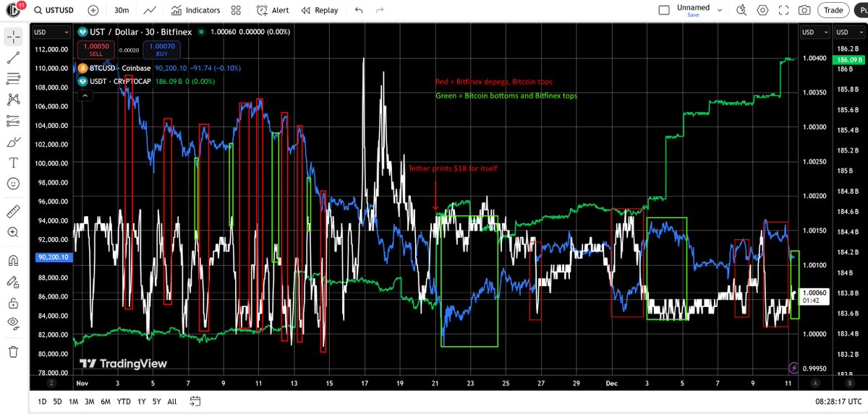Image resolution: width=868 pixels, height=414 pixels.
Task: Set range to 3M
Action: click(89, 401)
